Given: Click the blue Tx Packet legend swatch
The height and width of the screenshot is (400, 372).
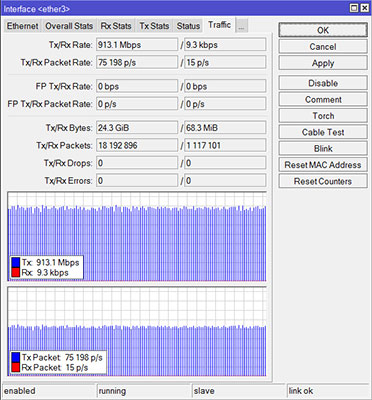Looking at the screenshot, I should [16, 358].
